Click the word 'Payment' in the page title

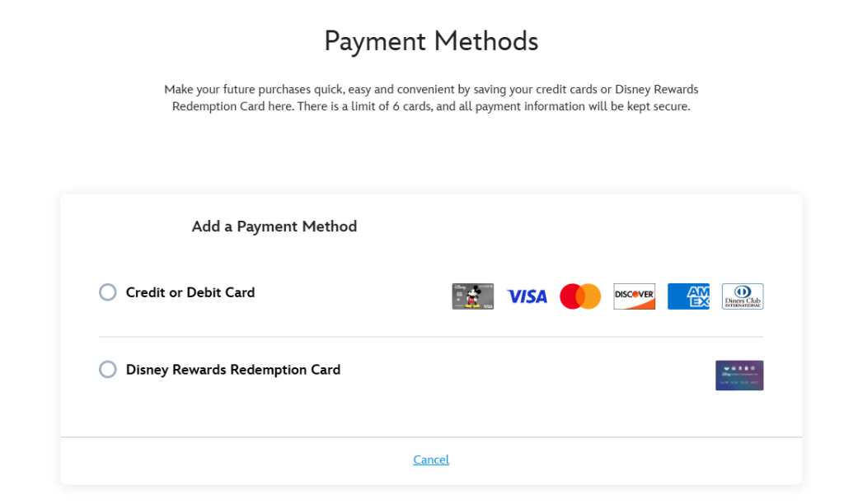pyautogui.click(x=375, y=42)
